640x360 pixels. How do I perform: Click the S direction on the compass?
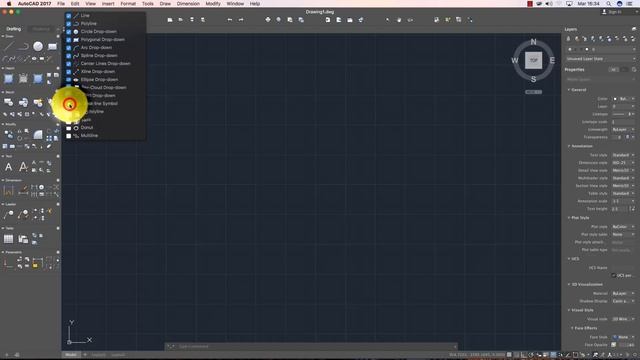(x=533, y=79)
